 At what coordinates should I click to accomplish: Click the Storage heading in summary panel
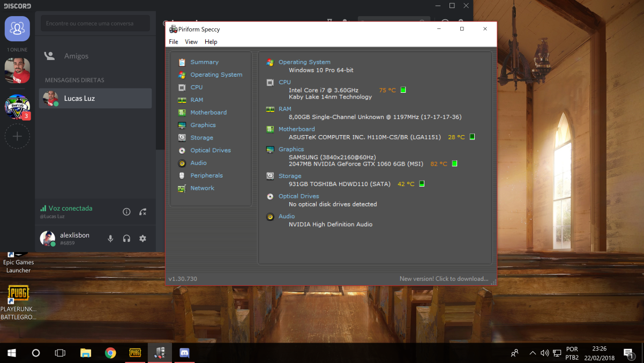(290, 176)
